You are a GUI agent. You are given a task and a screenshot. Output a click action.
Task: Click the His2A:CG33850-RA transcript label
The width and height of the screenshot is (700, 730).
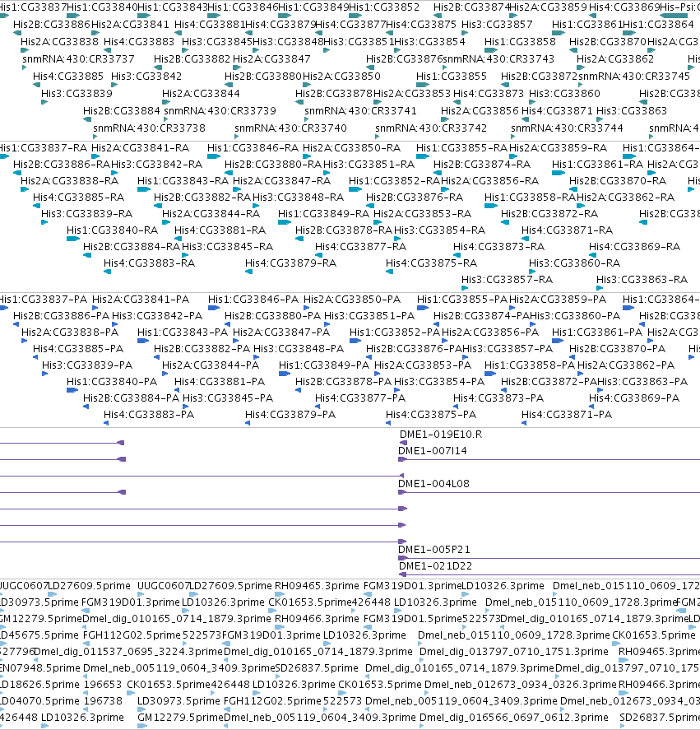coord(351,148)
